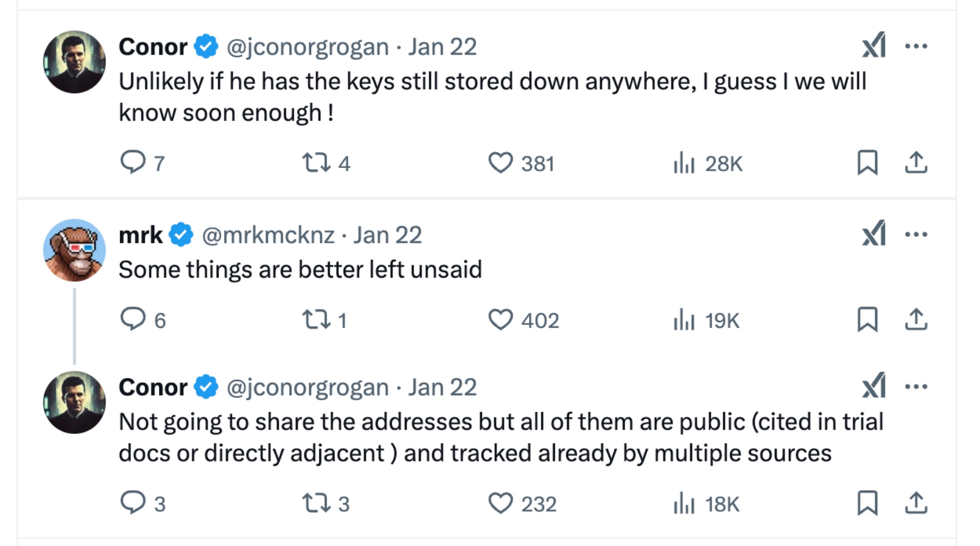View analytics for the 28K views tweet
Image resolution: width=980 pixels, height=546 pixels.
684,163
